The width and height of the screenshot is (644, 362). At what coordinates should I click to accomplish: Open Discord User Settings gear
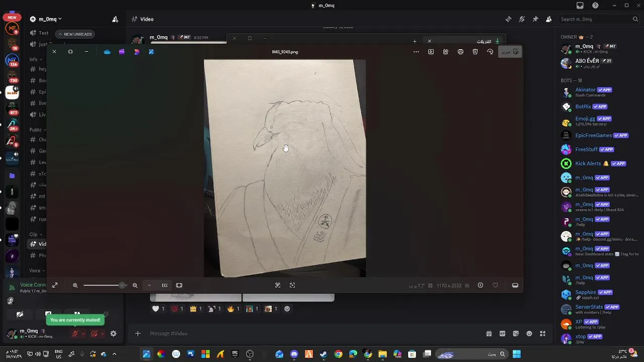click(x=113, y=334)
